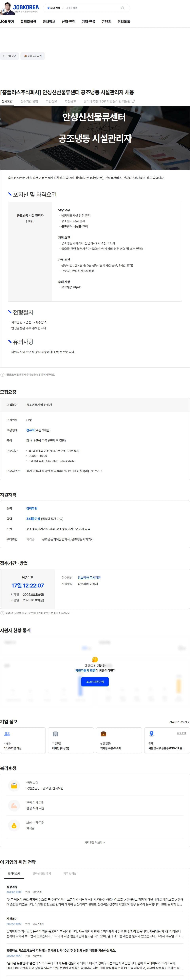Click the 17일 12:22:07 remaining time
This screenshot has width=190, height=980.
pyautogui.click(x=28, y=586)
